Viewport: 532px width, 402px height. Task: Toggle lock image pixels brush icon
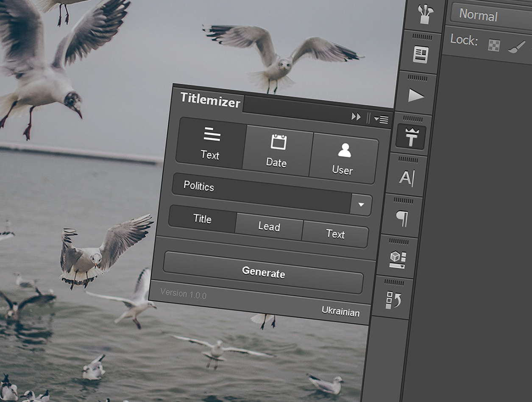click(516, 47)
